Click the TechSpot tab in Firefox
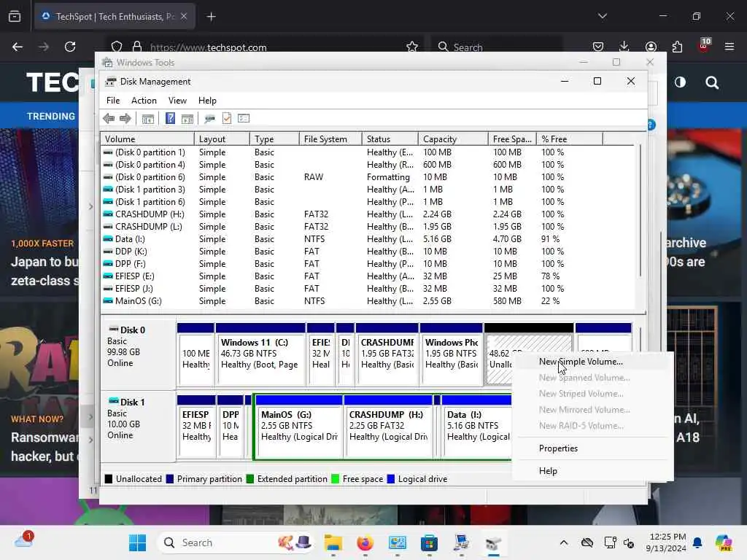Screen dimensions: 747x560 [114, 17]
